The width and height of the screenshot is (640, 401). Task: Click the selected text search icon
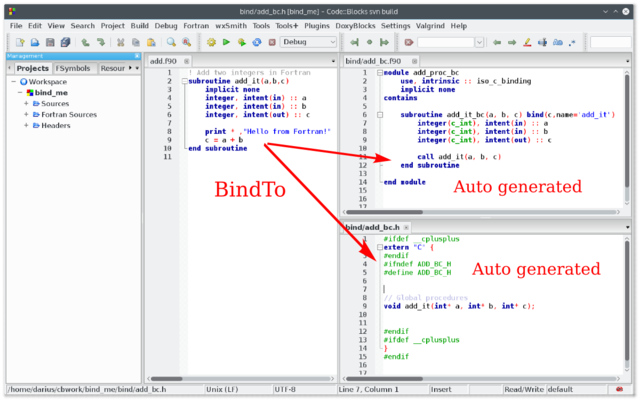coord(542,42)
